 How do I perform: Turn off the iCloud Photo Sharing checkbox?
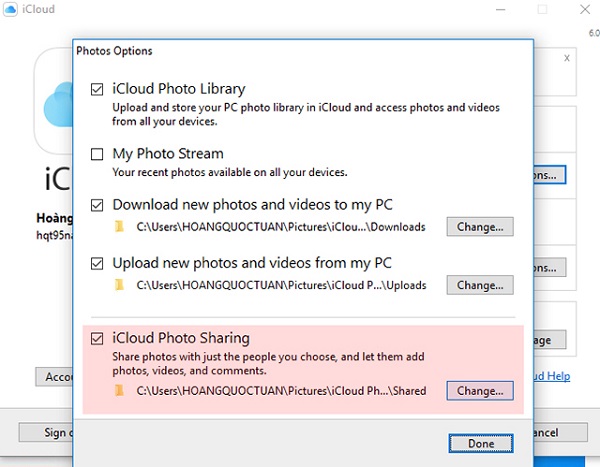[x=97, y=339]
